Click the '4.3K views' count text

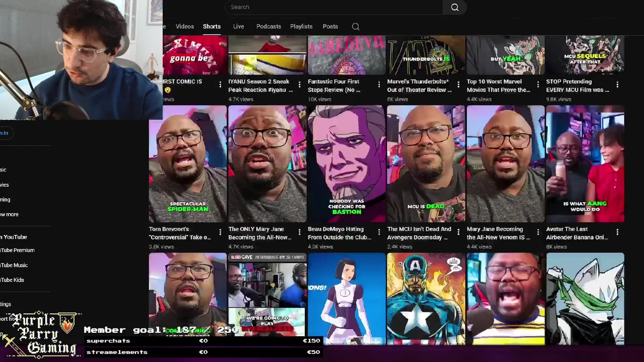coord(320,247)
